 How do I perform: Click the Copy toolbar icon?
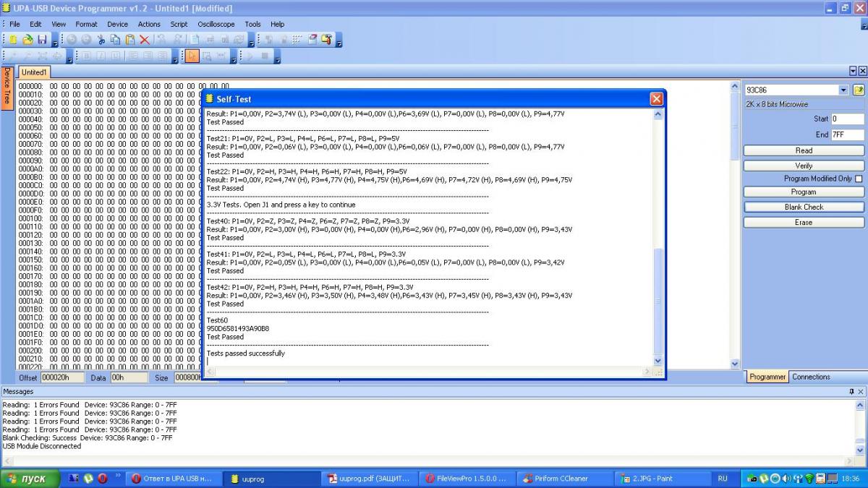[x=116, y=40]
